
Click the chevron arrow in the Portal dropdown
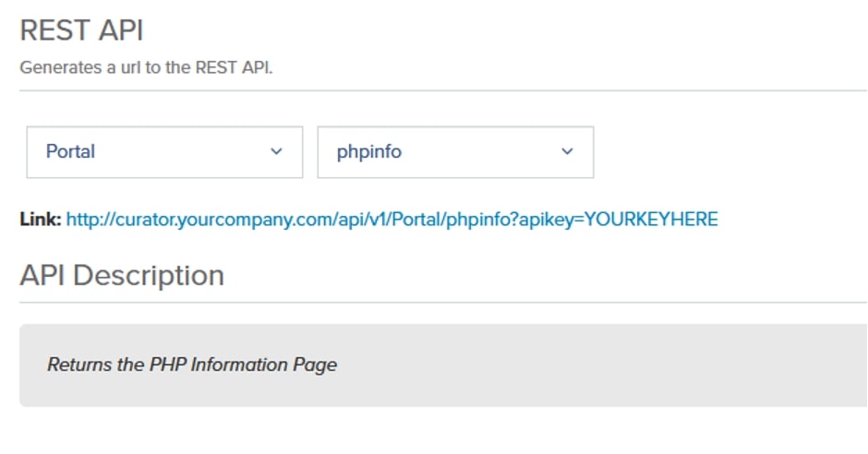coord(276,151)
